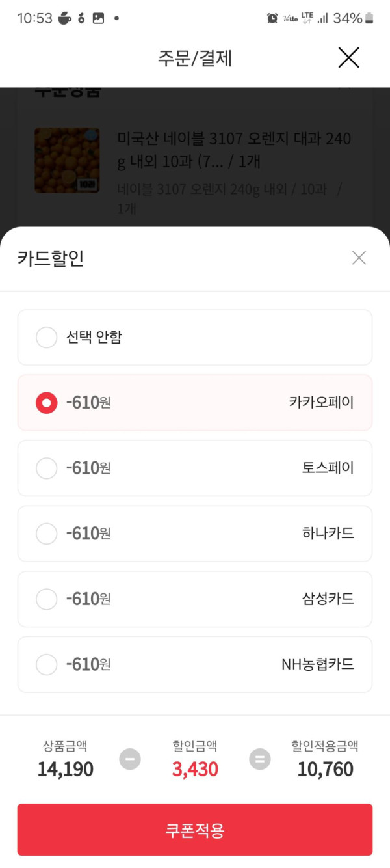Tap the coffee cup notification icon
390x868 pixels.
65,18
